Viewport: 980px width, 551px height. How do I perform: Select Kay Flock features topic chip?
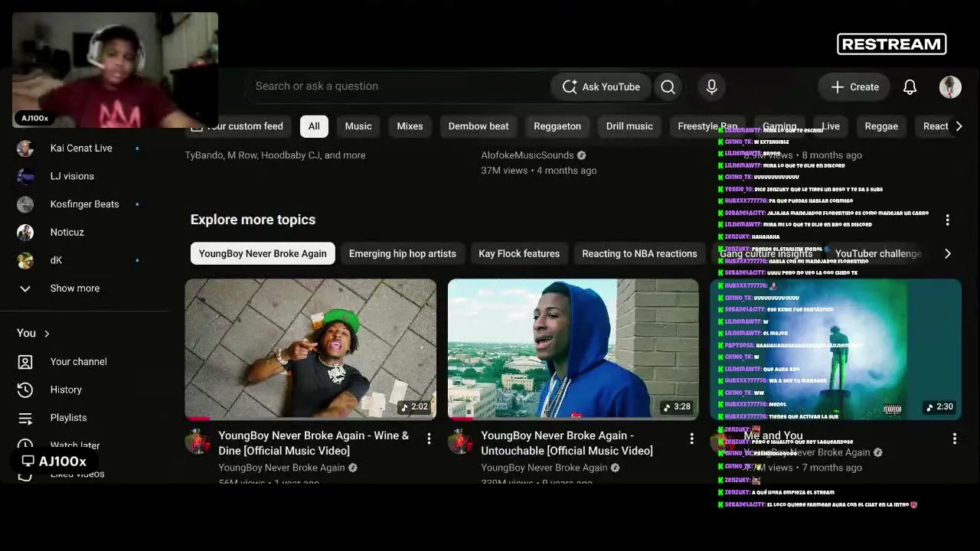point(519,253)
